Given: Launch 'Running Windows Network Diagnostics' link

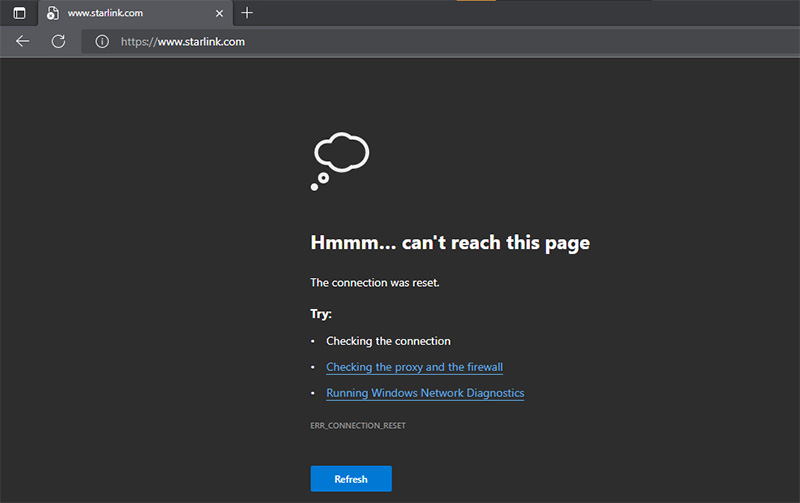Looking at the screenshot, I should tap(424, 393).
